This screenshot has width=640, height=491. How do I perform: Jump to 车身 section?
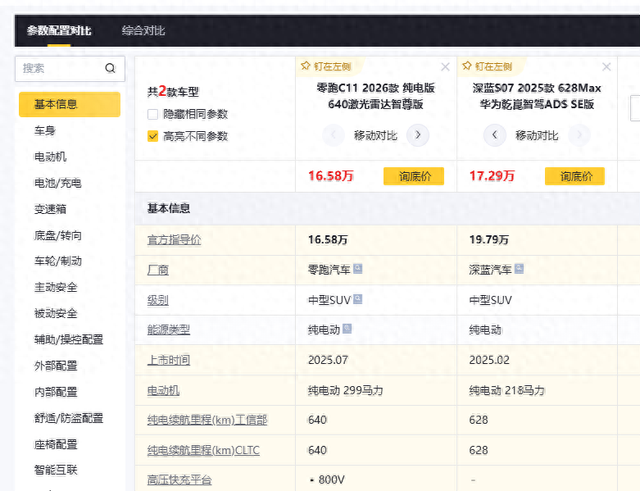click(45, 131)
